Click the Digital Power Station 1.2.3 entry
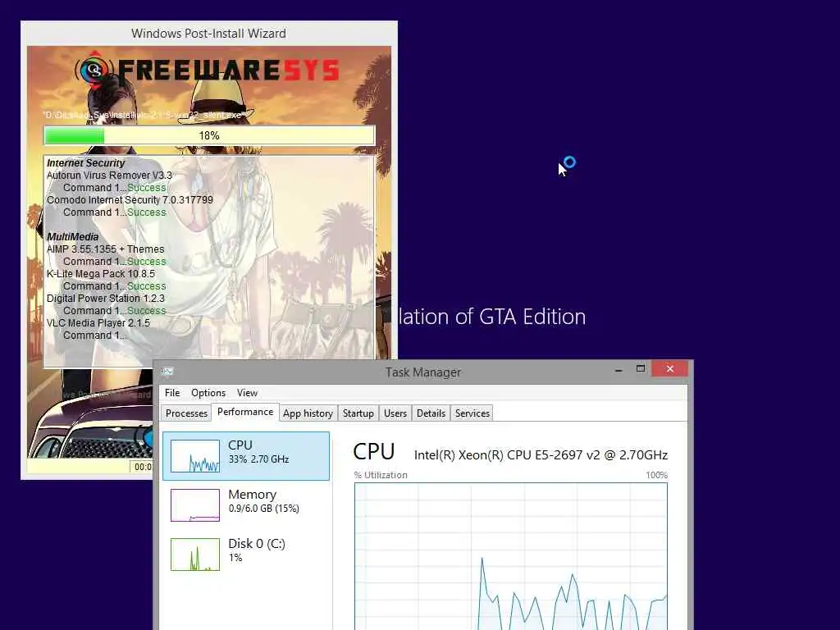Image resolution: width=840 pixels, height=630 pixels. point(106,299)
